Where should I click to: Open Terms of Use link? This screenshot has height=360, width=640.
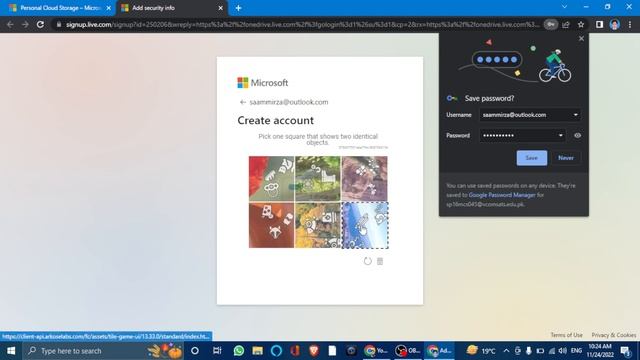click(566, 335)
